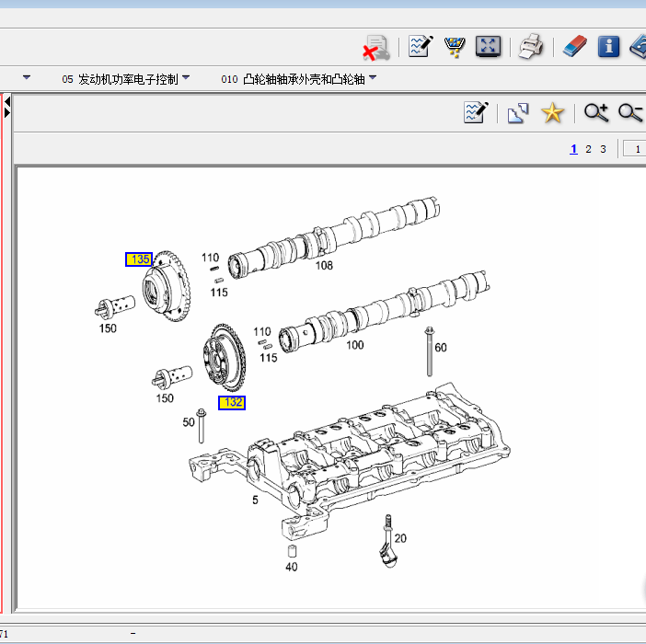Screen dimensions: 646x644
Task: Click lower 115 callout near camshaft 100
Action: 268,357
